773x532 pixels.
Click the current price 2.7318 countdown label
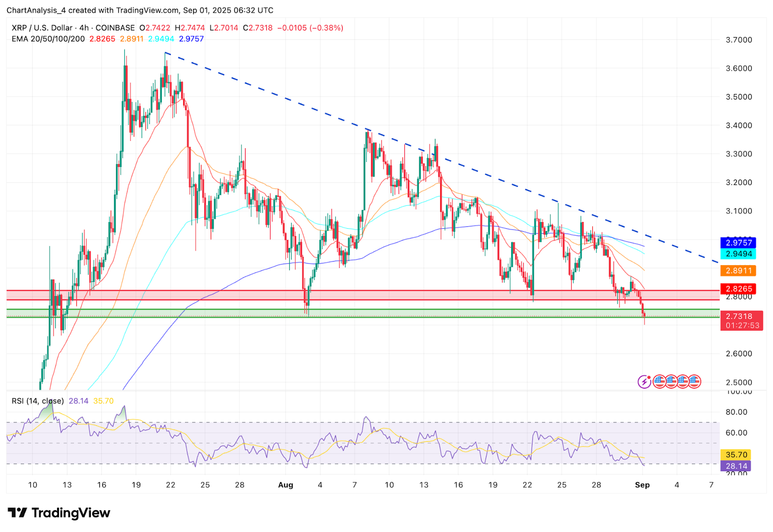(742, 321)
